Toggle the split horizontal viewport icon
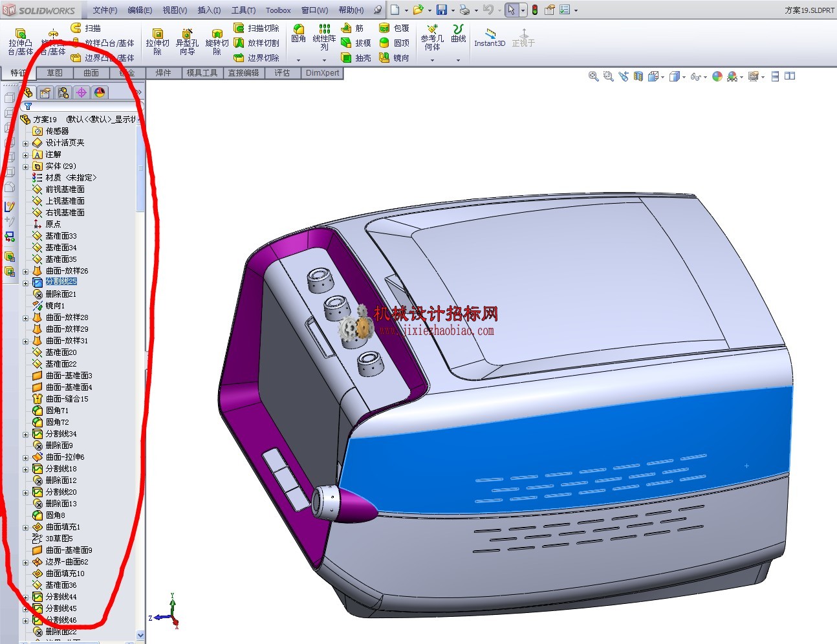The height and width of the screenshot is (644, 837). click(775, 76)
